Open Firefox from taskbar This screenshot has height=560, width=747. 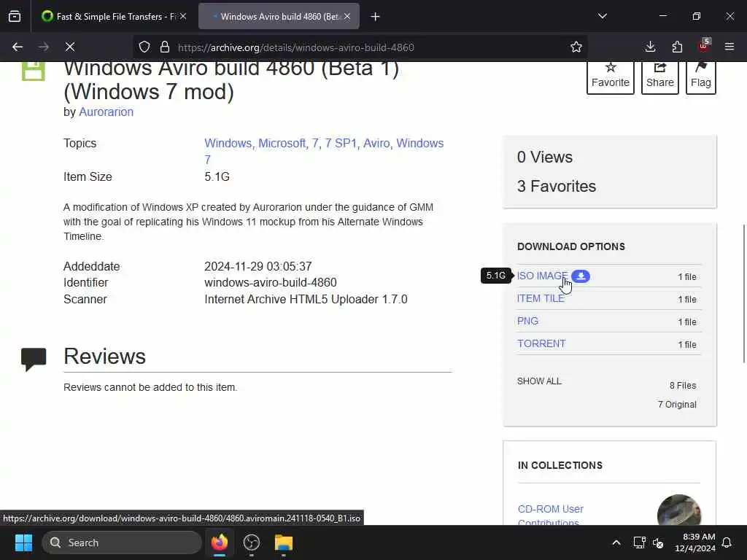coord(219,542)
